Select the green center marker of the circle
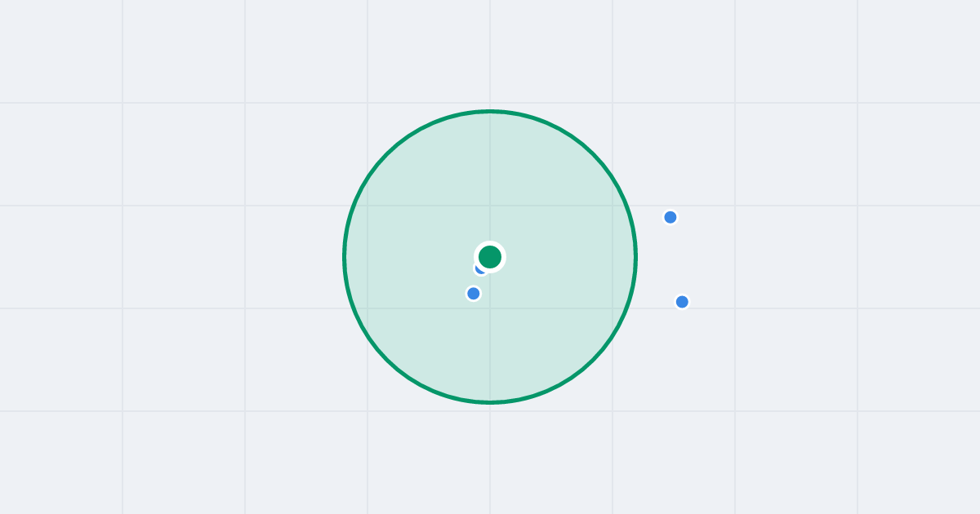 (490, 257)
